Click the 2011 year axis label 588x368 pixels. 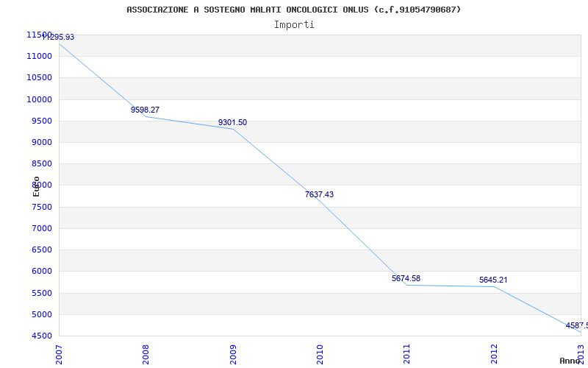[407, 354]
